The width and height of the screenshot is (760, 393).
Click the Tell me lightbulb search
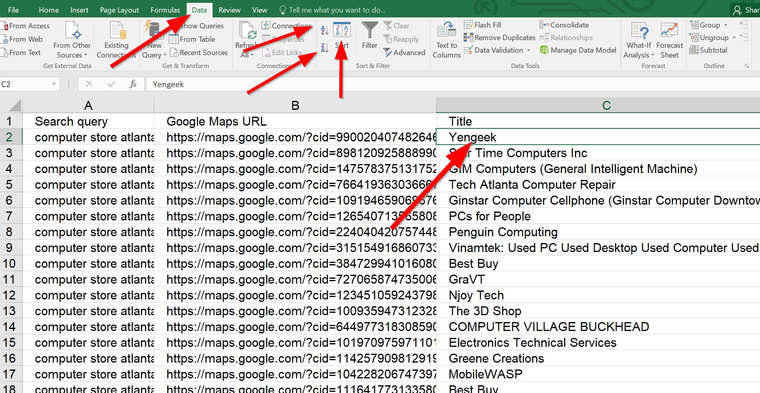tap(332, 10)
